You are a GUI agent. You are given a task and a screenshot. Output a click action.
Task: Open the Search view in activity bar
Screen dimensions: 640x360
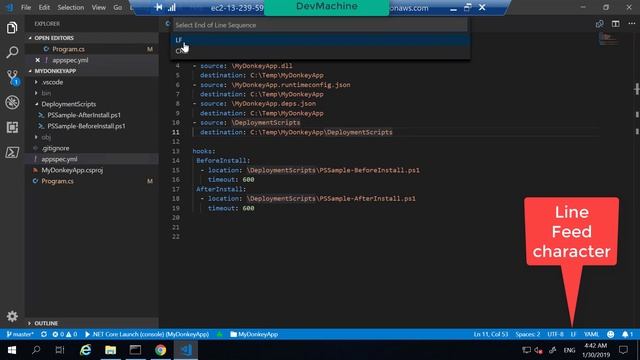(x=12, y=52)
